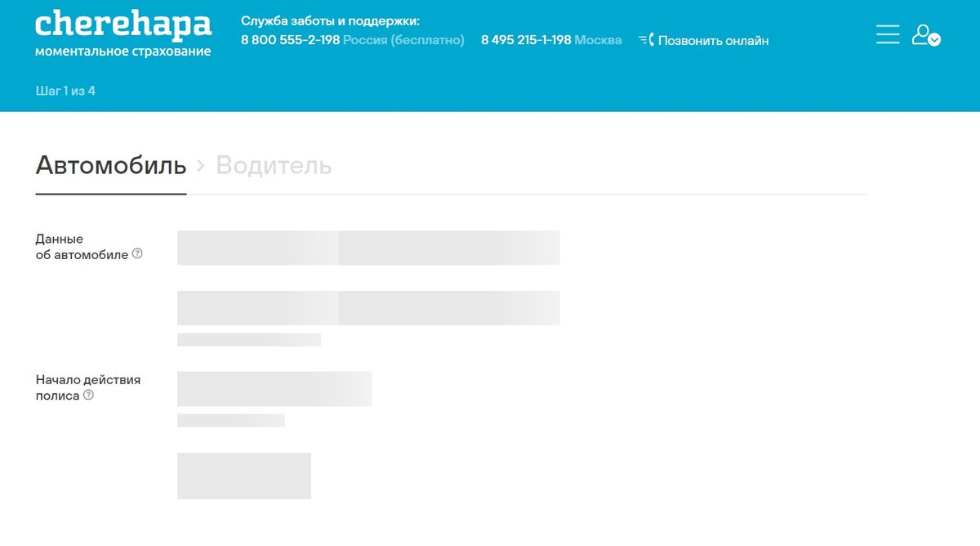
Task: Click the моментальное страхование tagline
Action: [x=123, y=51]
